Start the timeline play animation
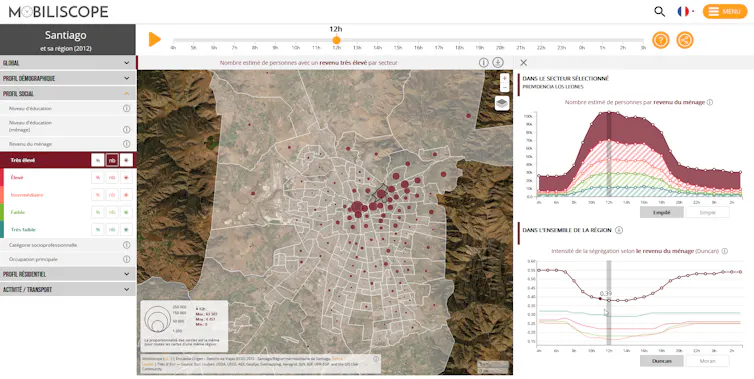 coord(154,39)
